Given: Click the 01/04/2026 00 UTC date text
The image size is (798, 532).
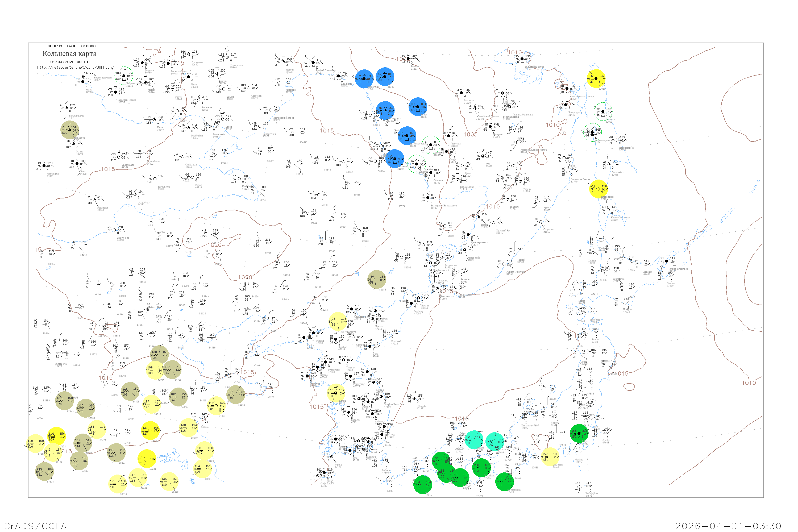Looking at the screenshot, I should click(70, 62).
